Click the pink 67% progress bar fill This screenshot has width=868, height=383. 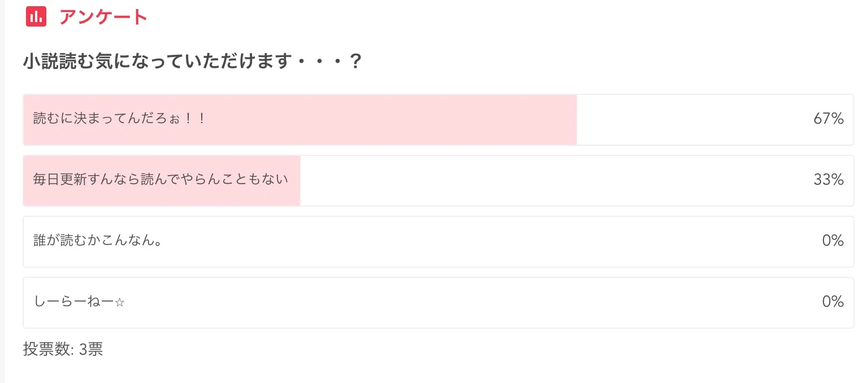[x=396, y=120]
